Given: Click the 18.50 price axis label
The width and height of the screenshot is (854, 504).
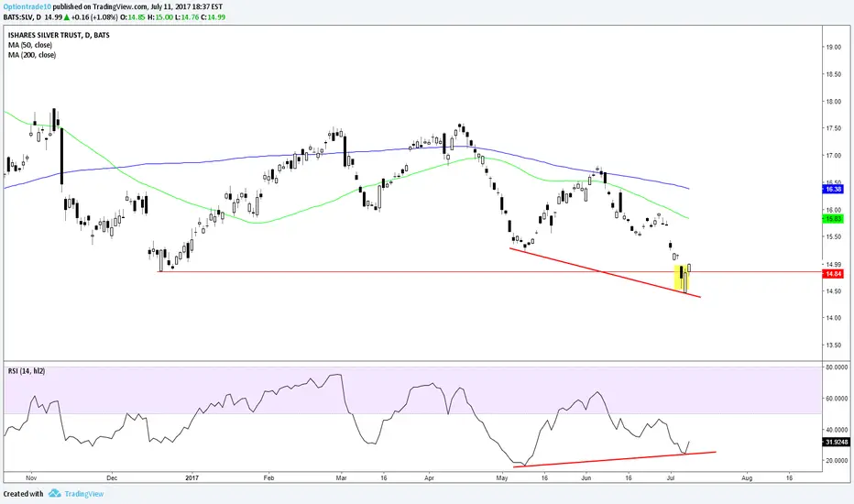Looking at the screenshot, I should pyautogui.click(x=833, y=74).
